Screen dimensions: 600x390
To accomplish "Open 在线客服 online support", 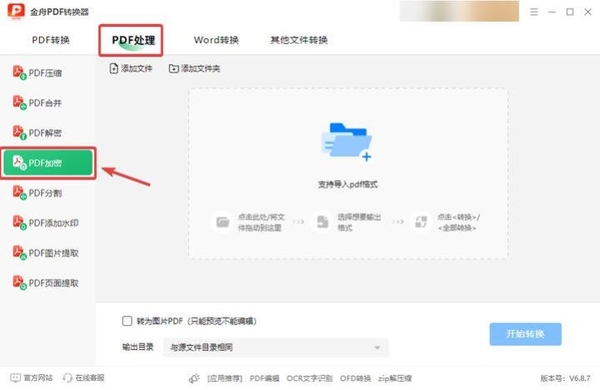I will pyautogui.click(x=83, y=378).
